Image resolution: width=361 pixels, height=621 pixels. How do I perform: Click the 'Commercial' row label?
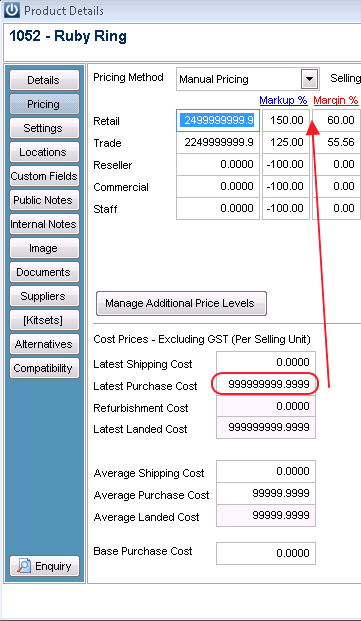121,187
